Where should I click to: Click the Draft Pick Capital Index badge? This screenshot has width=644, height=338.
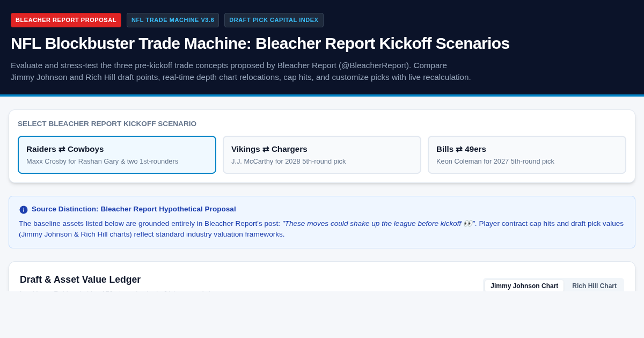point(274,20)
